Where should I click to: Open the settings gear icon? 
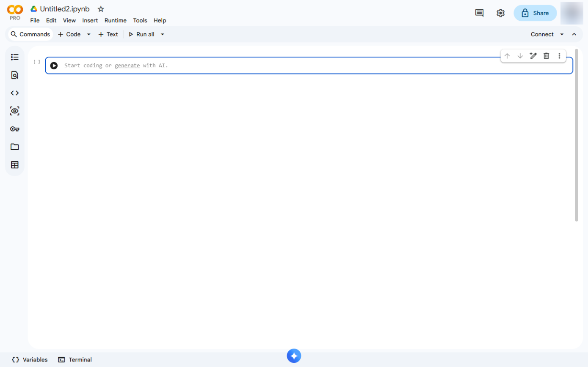[x=500, y=13]
